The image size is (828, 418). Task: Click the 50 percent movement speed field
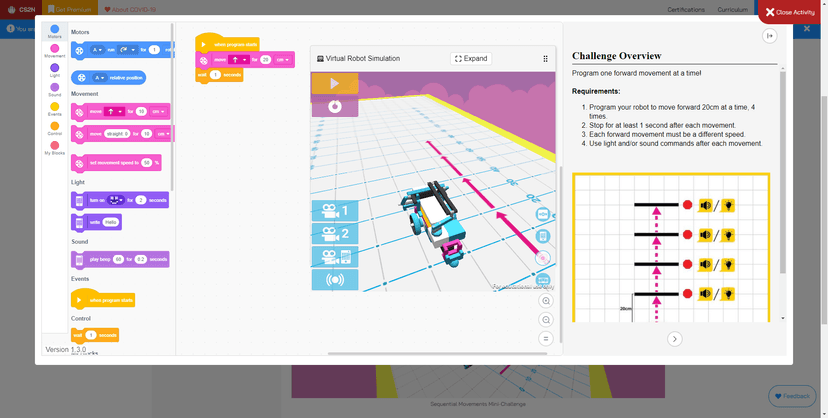[x=147, y=163]
